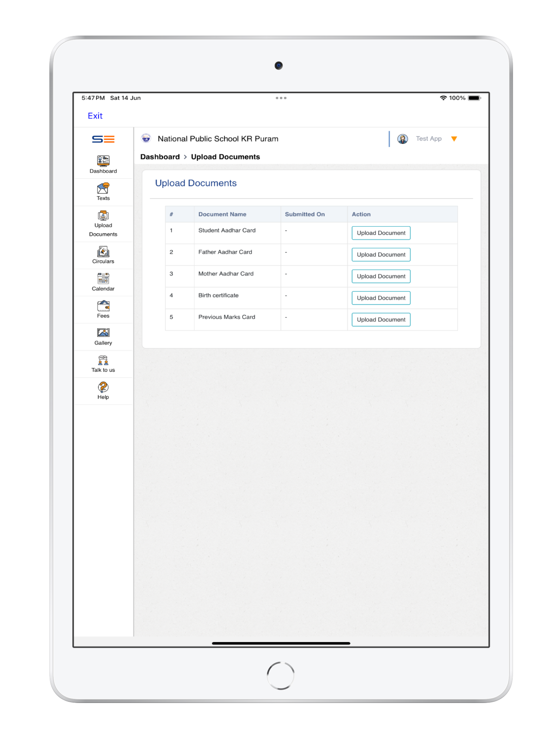
Task: Tap the 5:47 PM clock
Action: (93, 98)
